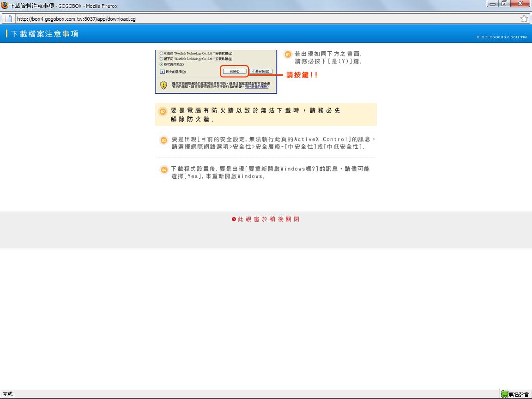Screen dimensions: 532x399
Task: Select the '每次詢問我' radio option
Action: [161, 65]
